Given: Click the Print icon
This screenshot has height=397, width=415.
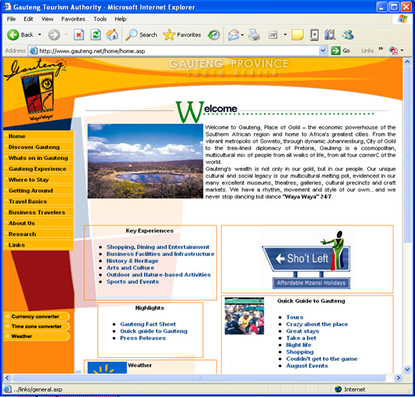Looking at the screenshot, I should pos(254,35).
